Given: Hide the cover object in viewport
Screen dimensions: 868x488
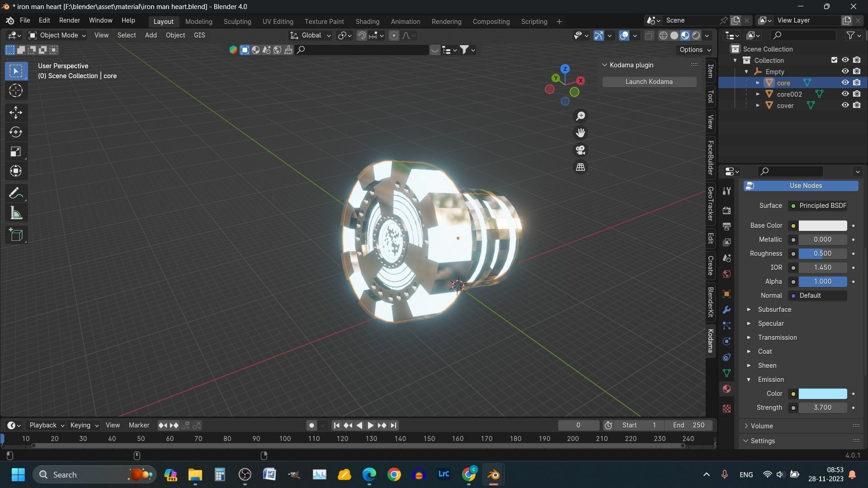Looking at the screenshot, I should (845, 105).
